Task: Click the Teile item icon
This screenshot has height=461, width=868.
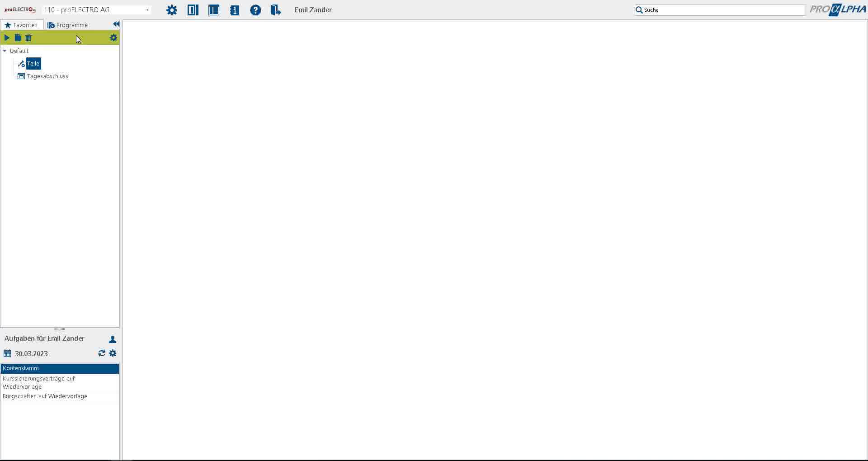Action: pos(21,64)
